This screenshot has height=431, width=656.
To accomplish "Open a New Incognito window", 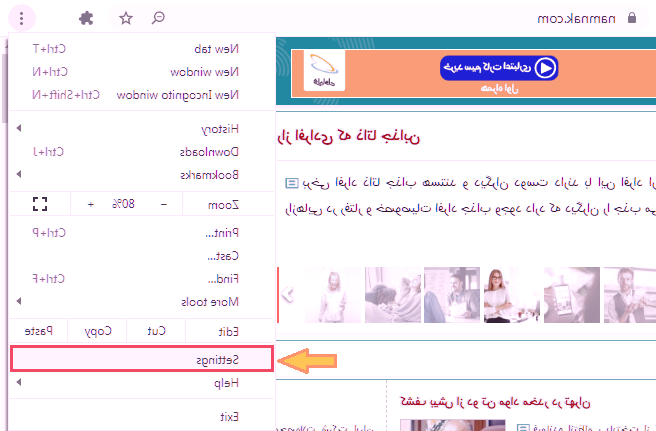I will click(x=141, y=95).
